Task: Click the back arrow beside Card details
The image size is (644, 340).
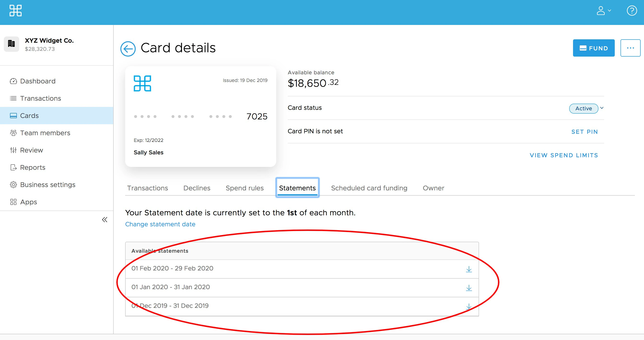Action: (128, 49)
